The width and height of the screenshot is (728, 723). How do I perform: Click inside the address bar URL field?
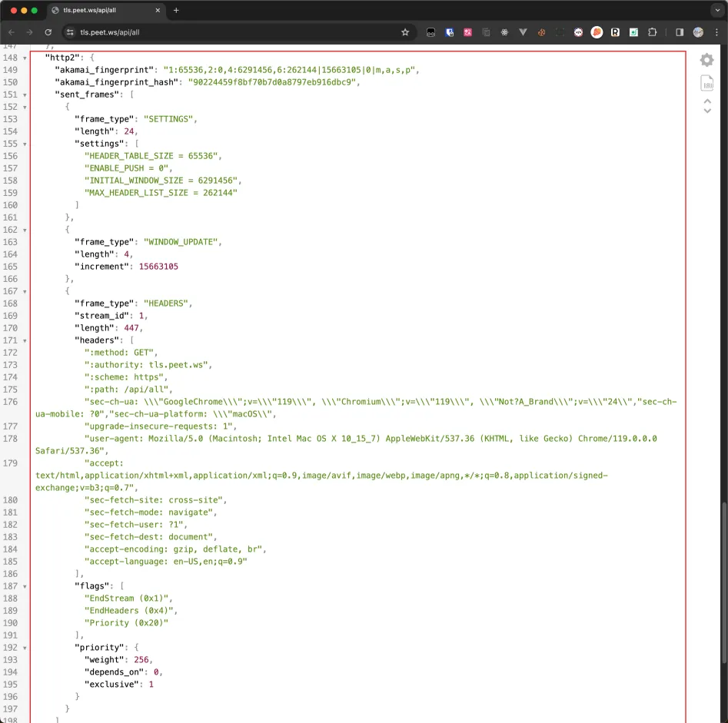click(192, 34)
